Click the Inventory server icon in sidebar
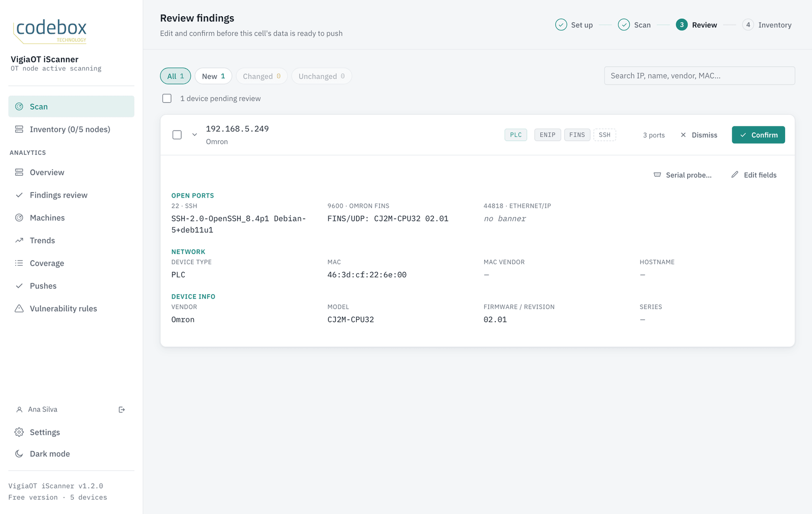812x514 pixels. coord(19,130)
